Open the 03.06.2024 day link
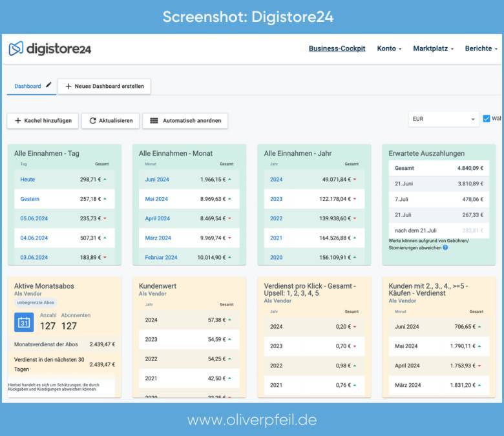This screenshot has width=504, height=436. tap(34, 257)
